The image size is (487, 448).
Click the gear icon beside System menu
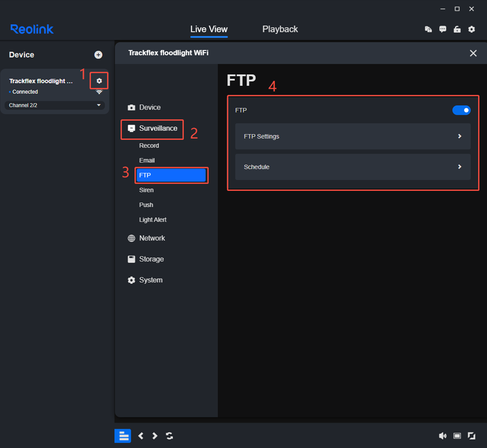point(131,280)
